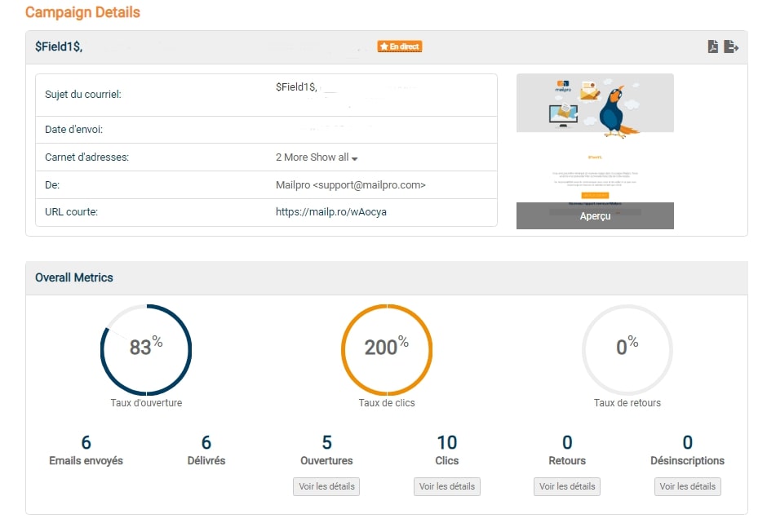The height and width of the screenshot is (532, 767).
Task: Open the export report icon beside the PDF icon
Action: 731,47
